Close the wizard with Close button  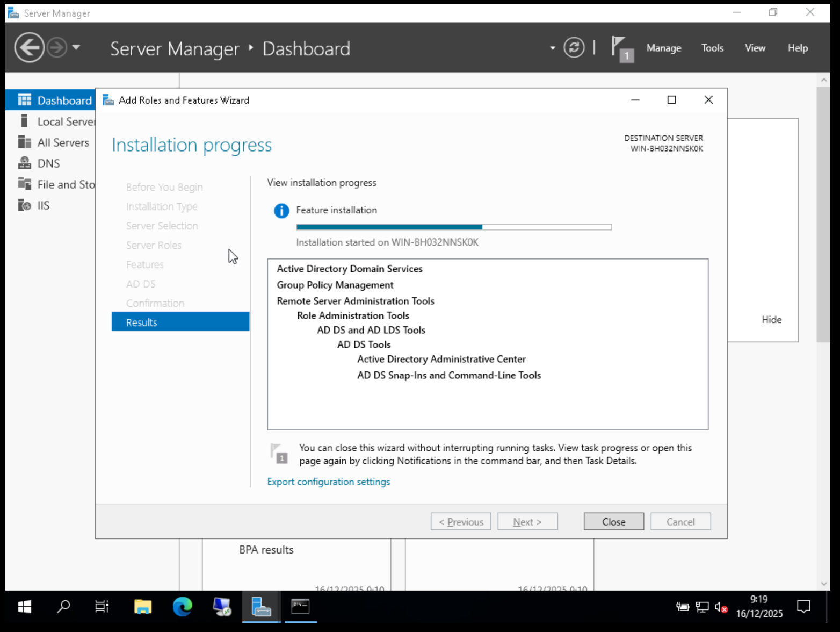point(613,521)
